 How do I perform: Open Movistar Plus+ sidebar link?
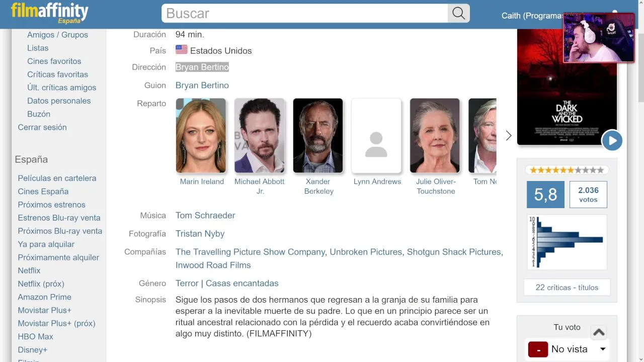point(44,310)
